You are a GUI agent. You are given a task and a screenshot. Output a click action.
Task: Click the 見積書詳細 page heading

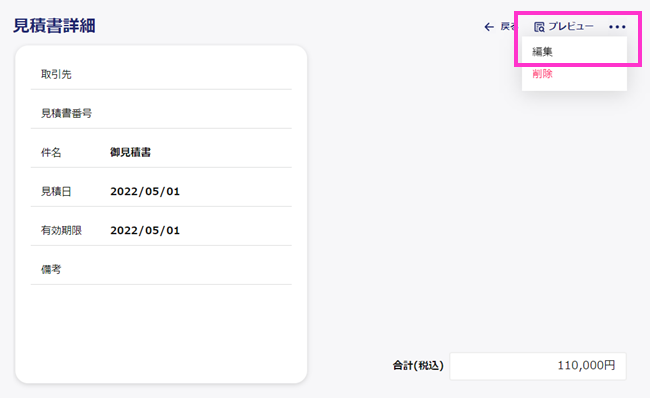tap(54, 26)
